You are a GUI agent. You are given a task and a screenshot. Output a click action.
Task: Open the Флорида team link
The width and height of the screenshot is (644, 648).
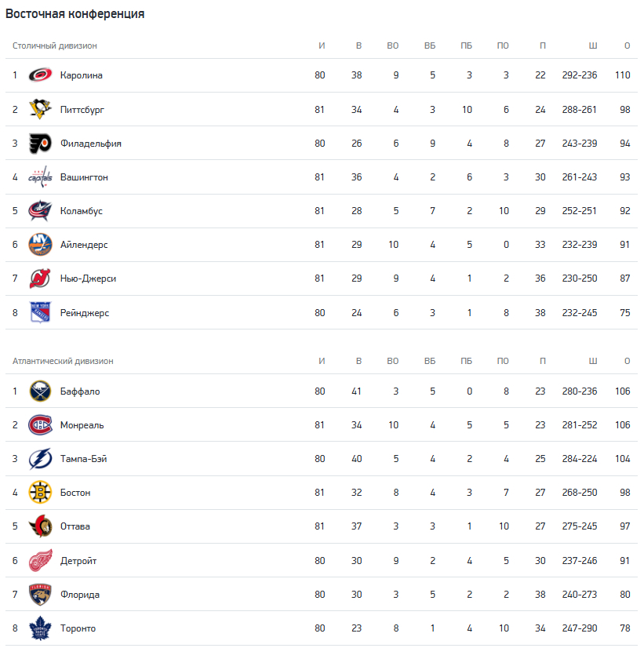[x=80, y=595]
